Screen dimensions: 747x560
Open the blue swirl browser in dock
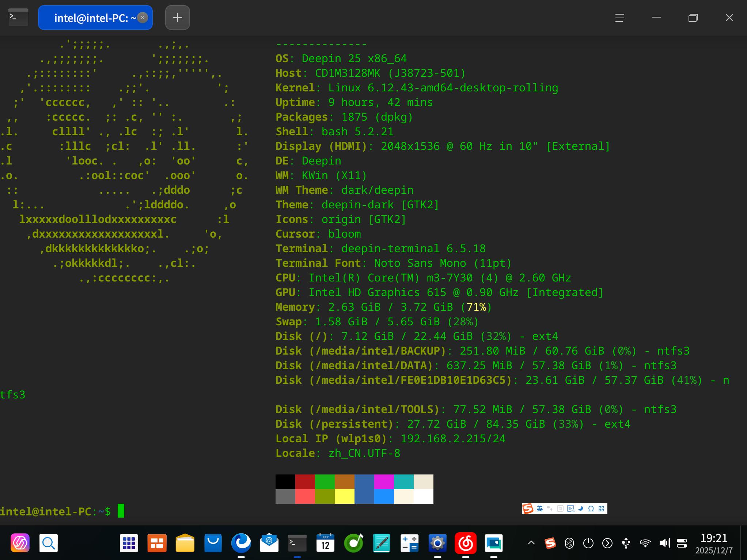pos(241,543)
